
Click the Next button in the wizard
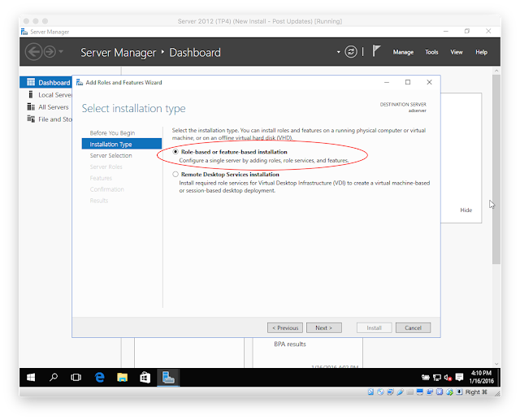point(324,328)
